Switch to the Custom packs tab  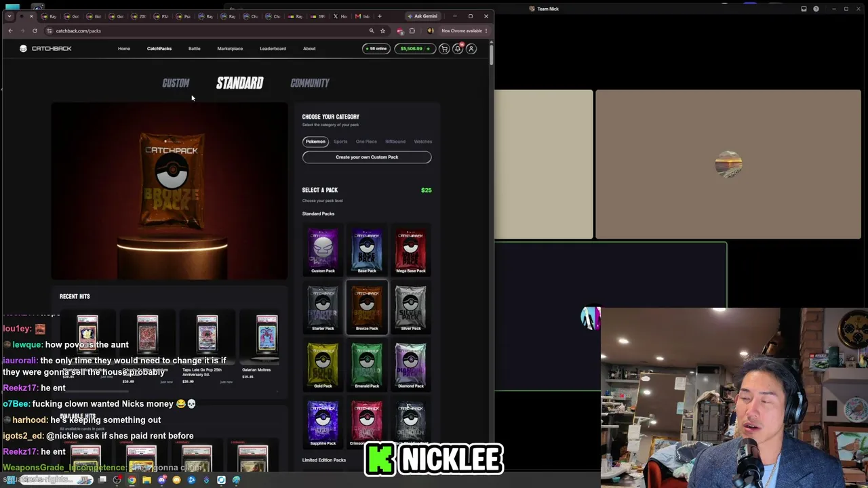tap(176, 83)
